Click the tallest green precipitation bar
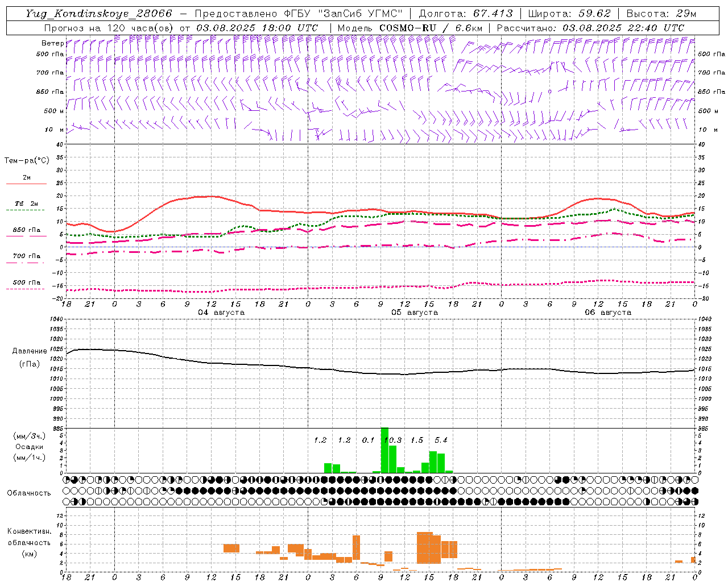Image resolution: width=728 pixels, height=582 pixels. [384, 450]
